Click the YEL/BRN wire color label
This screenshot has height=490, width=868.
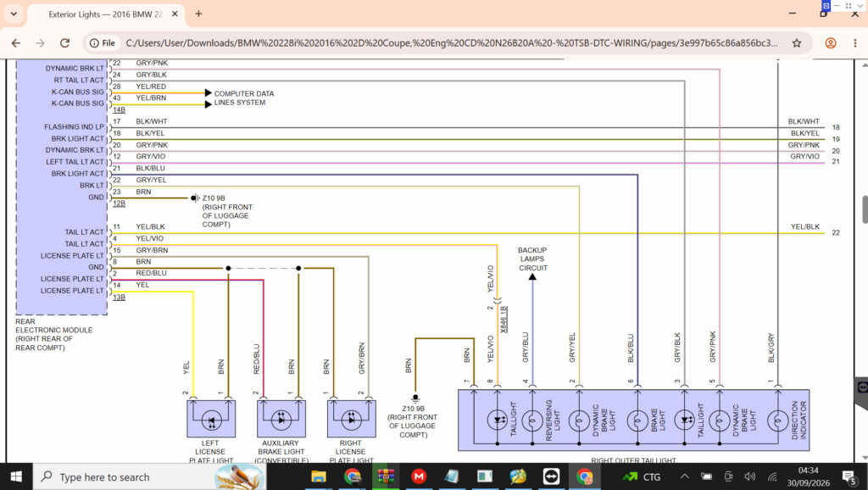(151, 98)
